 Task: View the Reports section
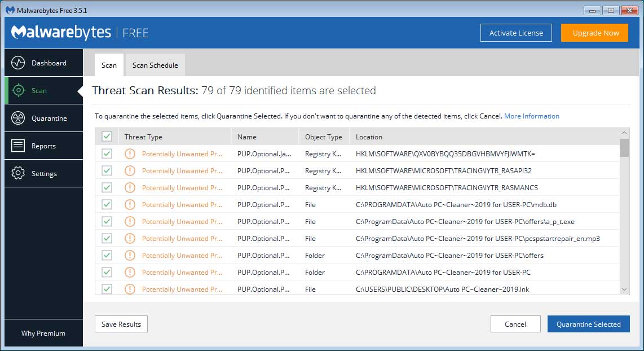pos(43,146)
